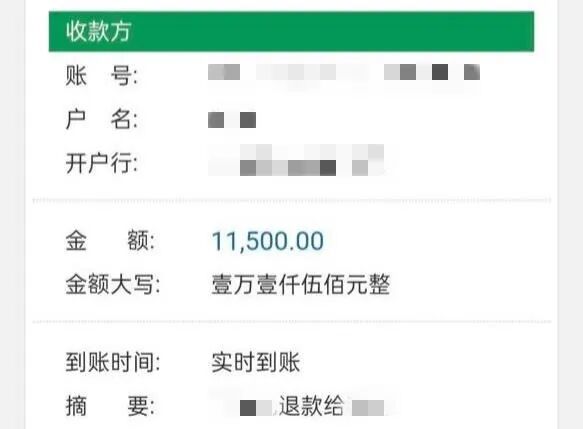Tap the 壹万壹仟伍佰元整 text
The height and width of the screenshot is (429, 583).
click(300, 284)
